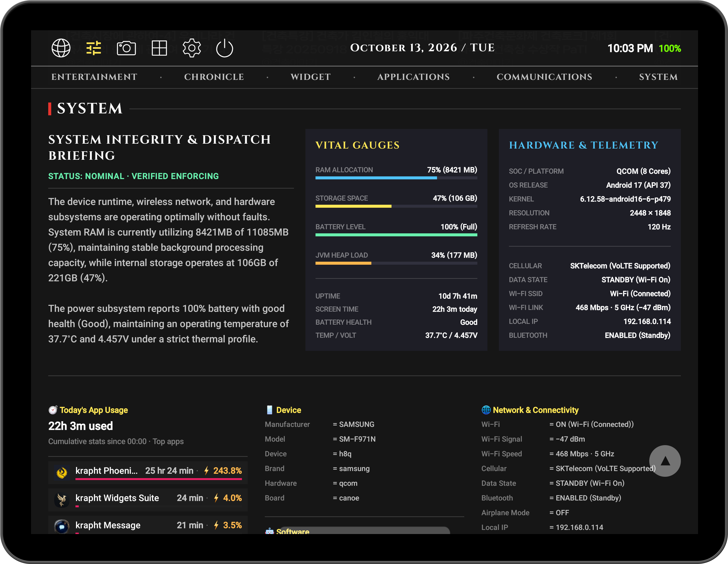Click the Today's App Usage clock icon

(x=53, y=410)
